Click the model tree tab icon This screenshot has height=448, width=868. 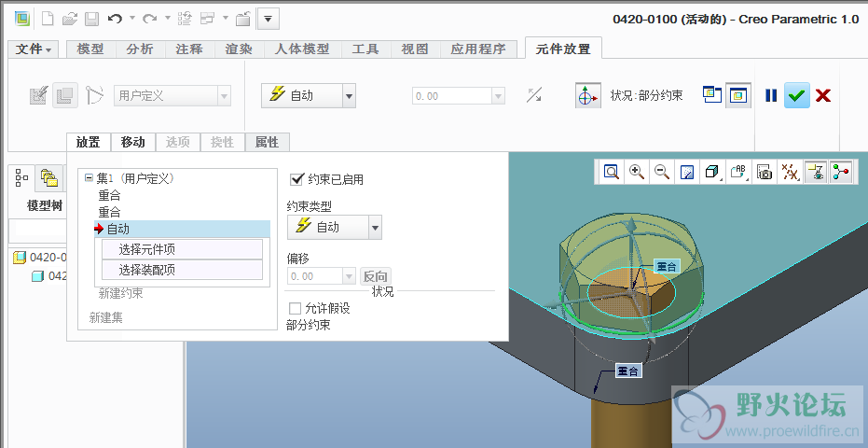(21, 178)
